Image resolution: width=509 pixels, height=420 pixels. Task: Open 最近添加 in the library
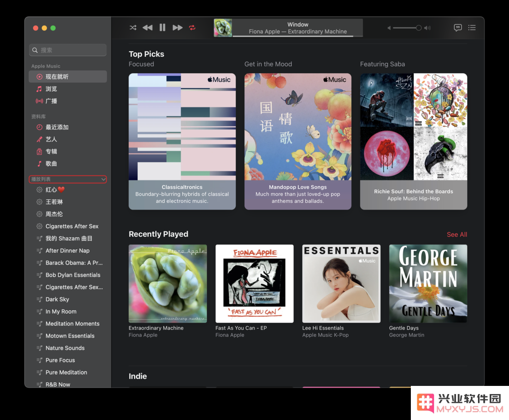click(x=68, y=127)
